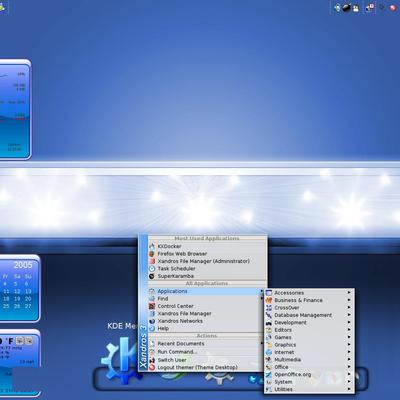
Task: Click the red Logout themer icon
Action: point(152,367)
